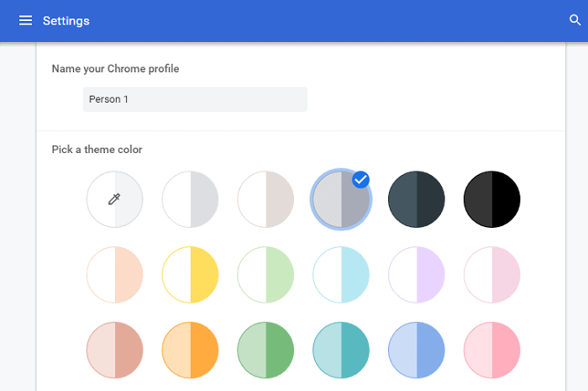The height and width of the screenshot is (391, 588).
Task: Click the blue checkmark badge on selected theme
Action: [361, 179]
